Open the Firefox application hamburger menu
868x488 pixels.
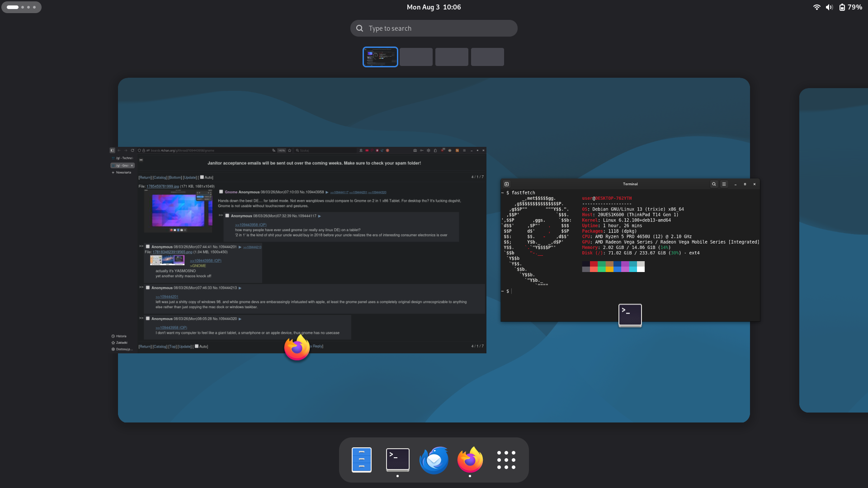464,150
